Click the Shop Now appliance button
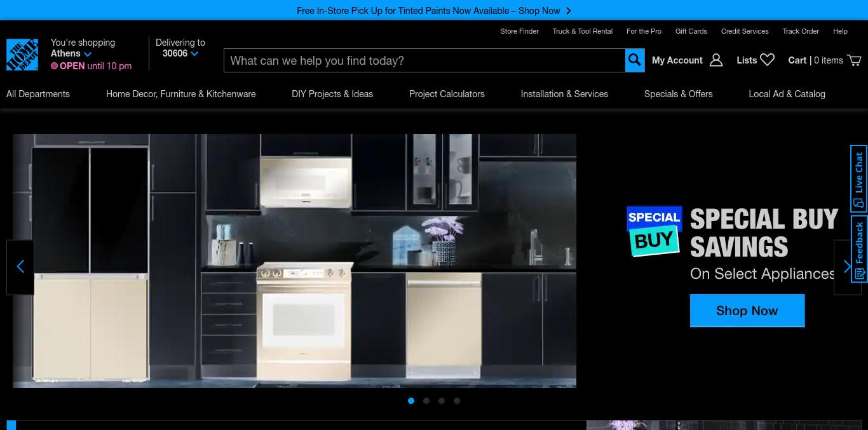Viewport: 868px width, 430px height. tap(747, 311)
